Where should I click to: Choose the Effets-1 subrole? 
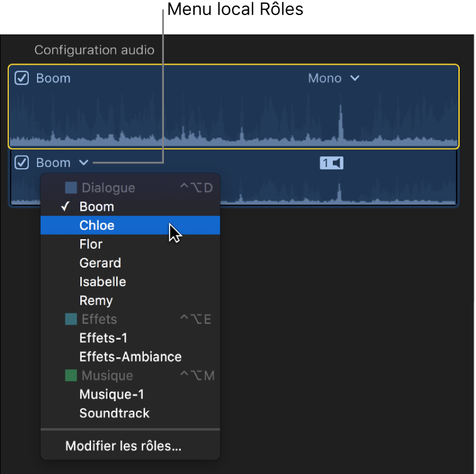(103, 338)
